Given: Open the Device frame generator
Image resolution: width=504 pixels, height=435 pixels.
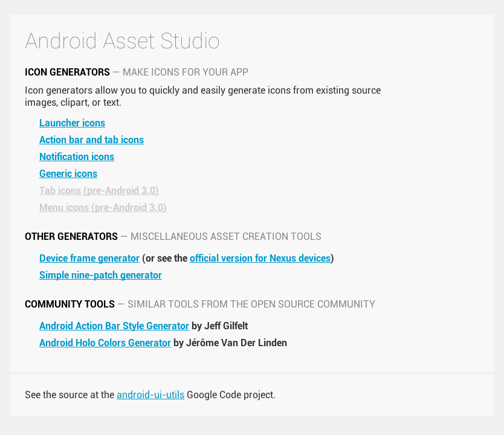Looking at the screenshot, I should (x=89, y=258).
